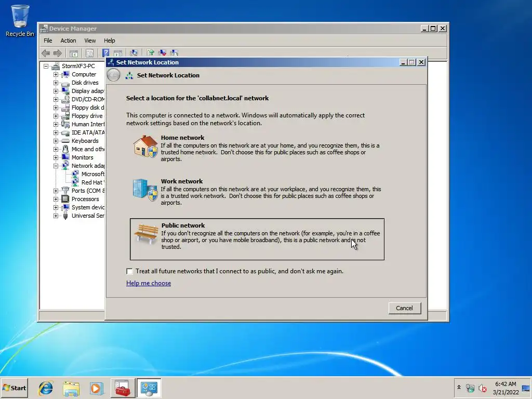Select the Red Hat network adapter entry

[92, 182]
